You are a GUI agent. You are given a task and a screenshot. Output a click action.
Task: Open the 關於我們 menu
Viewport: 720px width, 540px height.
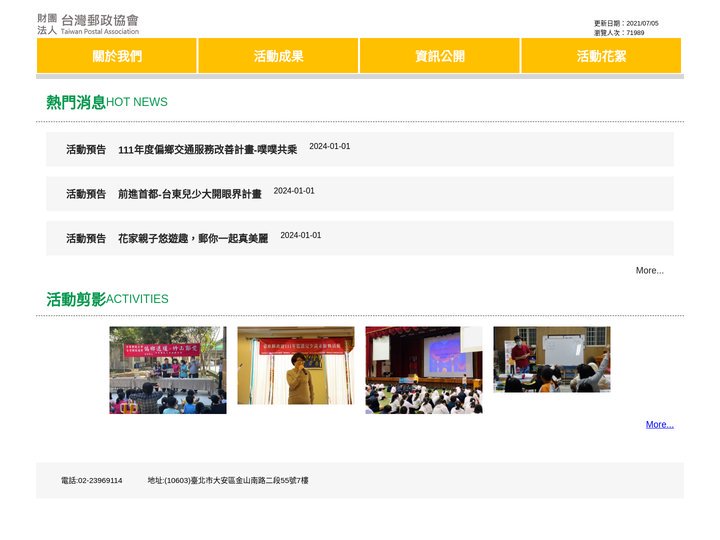point(117,56)
